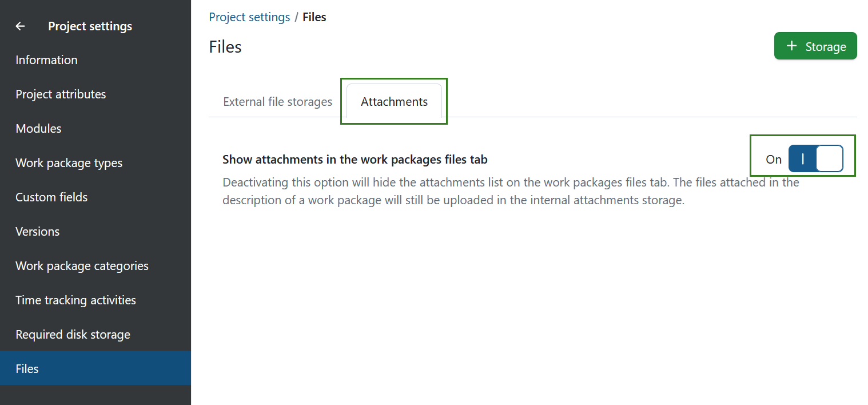This screenshot has width=868, height=405.
Task: Open the Project settings breadcrumb link
Action: point(249,17)
